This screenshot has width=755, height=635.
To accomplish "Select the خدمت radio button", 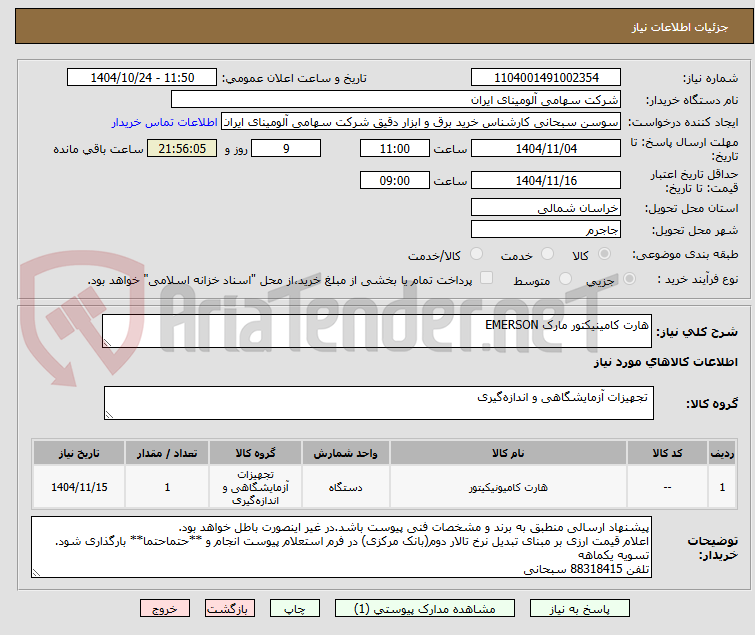I will pyautogui.click(x=547, y=254).
